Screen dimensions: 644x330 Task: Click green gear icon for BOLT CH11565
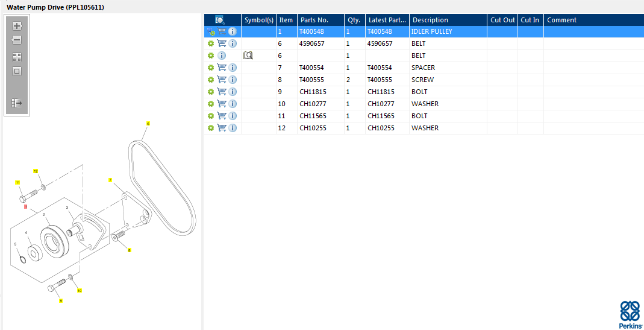click(211, 116)
